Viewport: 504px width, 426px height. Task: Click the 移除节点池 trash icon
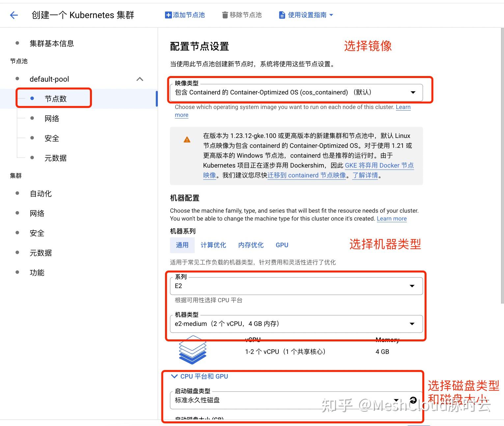(x=224, y=14)
